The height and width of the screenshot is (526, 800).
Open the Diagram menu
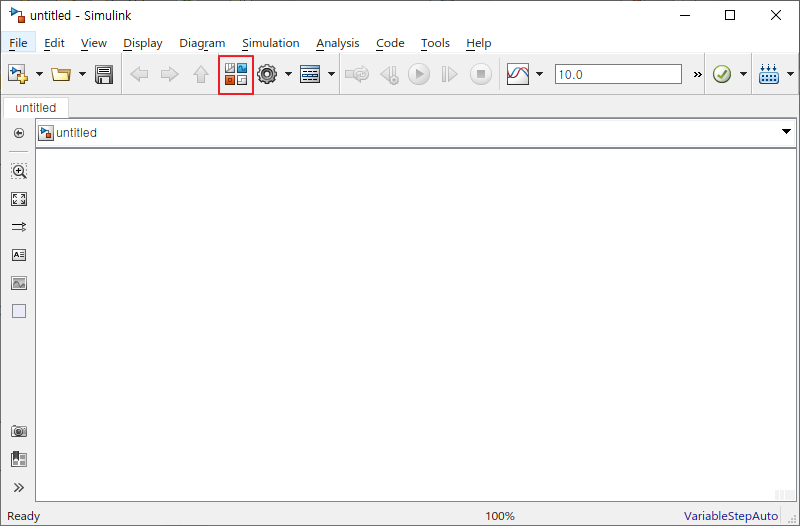point(202,43)
